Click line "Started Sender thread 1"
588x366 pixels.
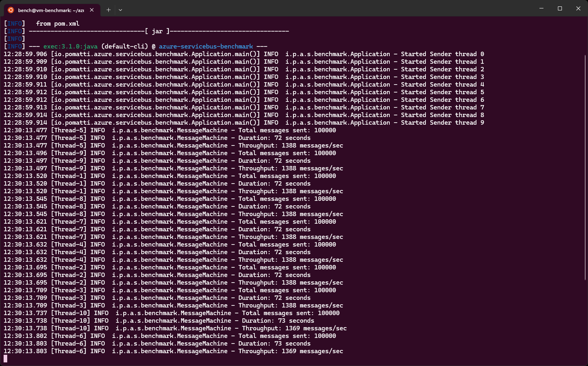tap(244, 62)
